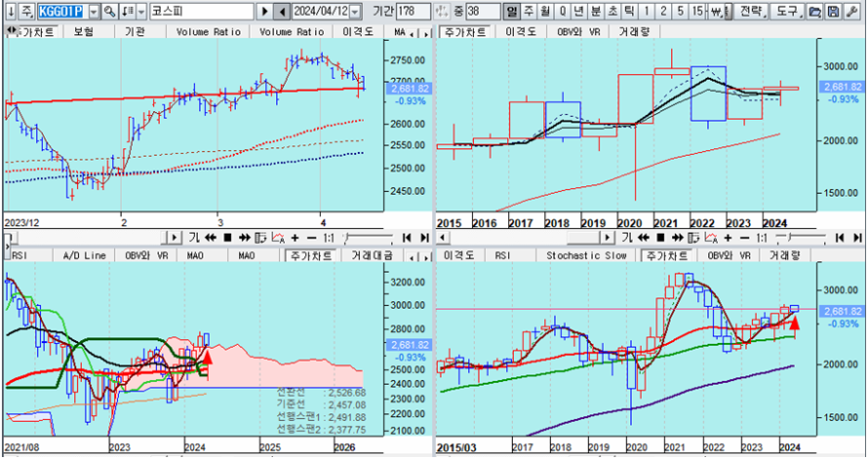The image size is (868, 458).
Task: Click the 5 interval button
Action: tap(681, 11)
